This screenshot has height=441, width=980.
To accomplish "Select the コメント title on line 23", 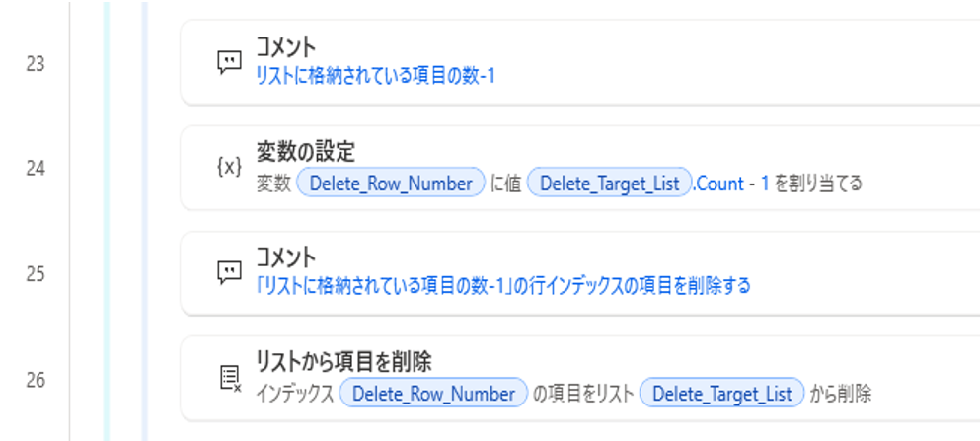I will 285,46.
